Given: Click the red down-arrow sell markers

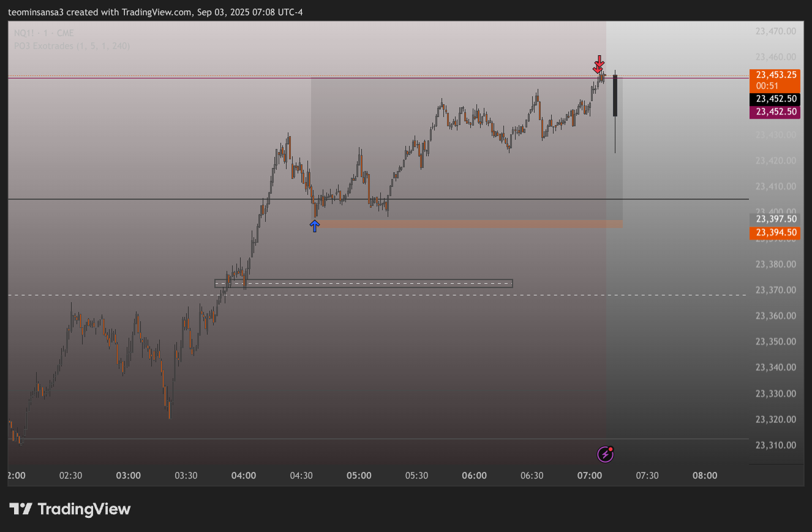Looking at the screenshot, I should pyautogui.click(x=599, y=64).
